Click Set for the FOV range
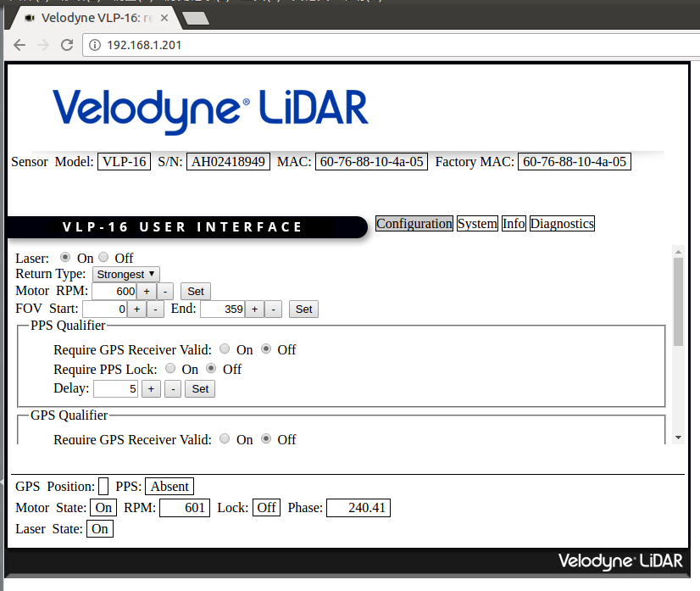This screenshot has height=591, width=700. 303,309
